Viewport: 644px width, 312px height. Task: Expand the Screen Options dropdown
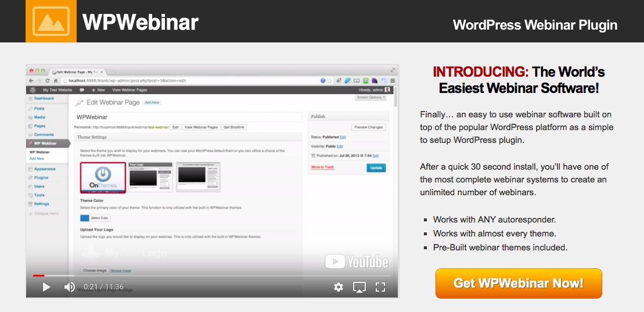click(370, 98)
